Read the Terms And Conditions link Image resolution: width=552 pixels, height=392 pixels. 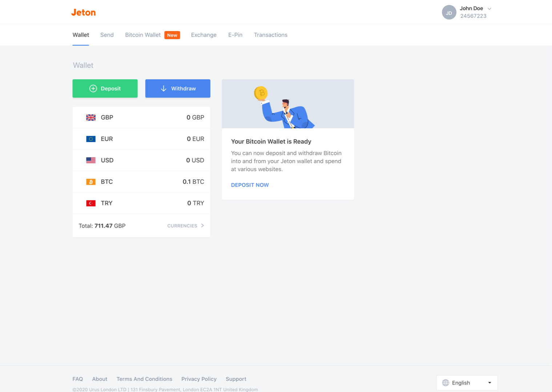point(144,379)
